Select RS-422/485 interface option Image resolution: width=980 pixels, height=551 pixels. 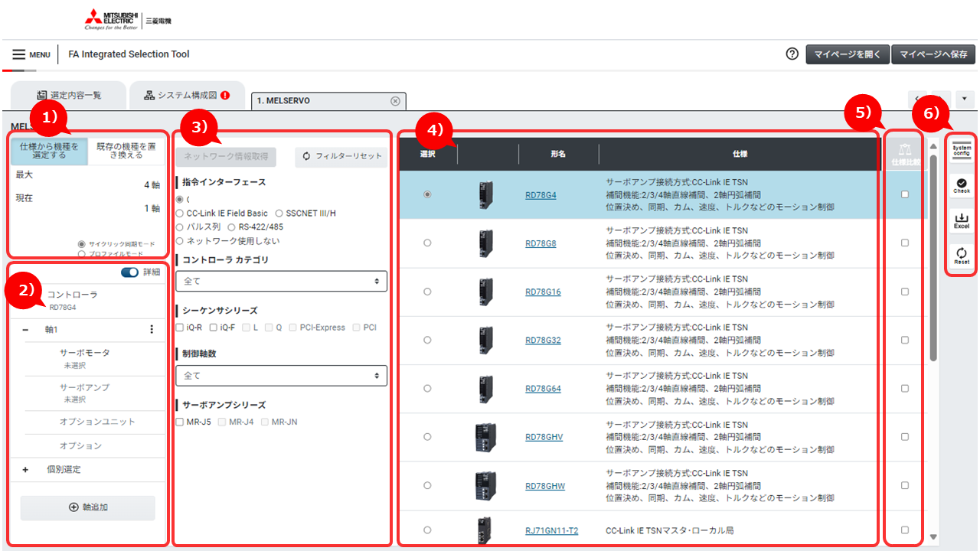[x=232, y=227]
